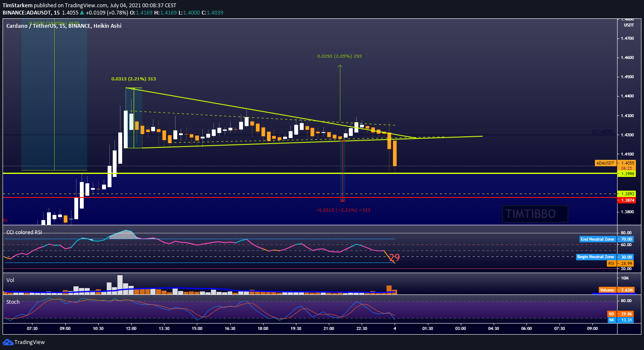Click the green 0.0293 (2.05%) 293 measurement
Viewport: 644px width, 350px height.
pyautogui.click(x=340, y=56)
